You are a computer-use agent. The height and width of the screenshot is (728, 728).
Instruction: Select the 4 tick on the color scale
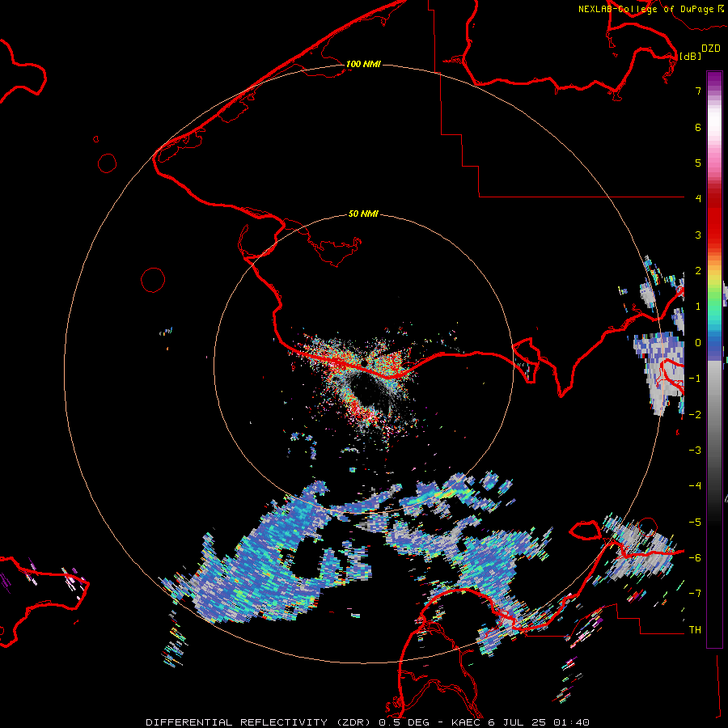698,198
